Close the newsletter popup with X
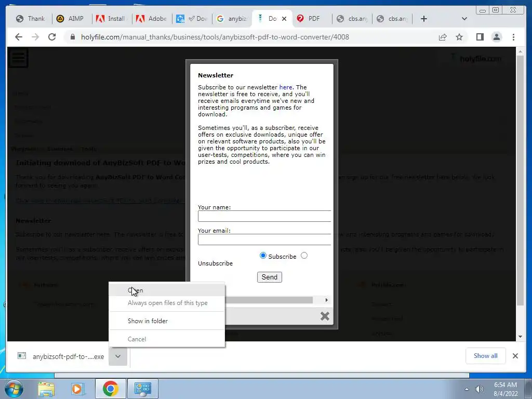The width and height of the screenshot is (532, 399). tap(325, 316)
